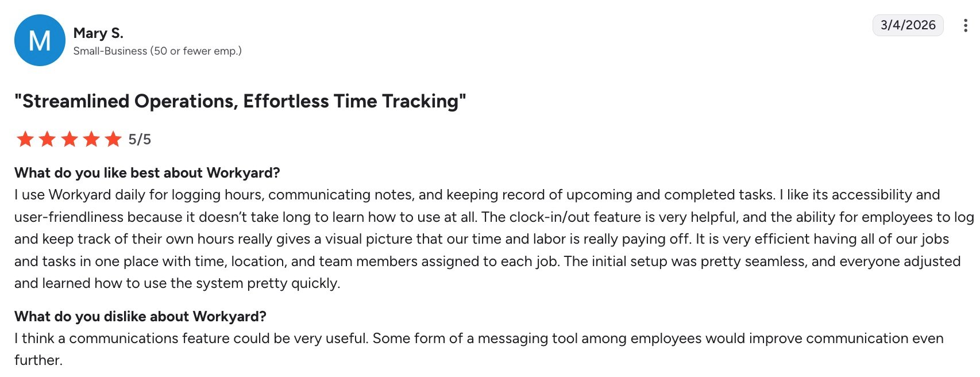The height and width of the screenshot is (377, 980).
Task: Open the three-dot options menu
Action: (965, 25)
